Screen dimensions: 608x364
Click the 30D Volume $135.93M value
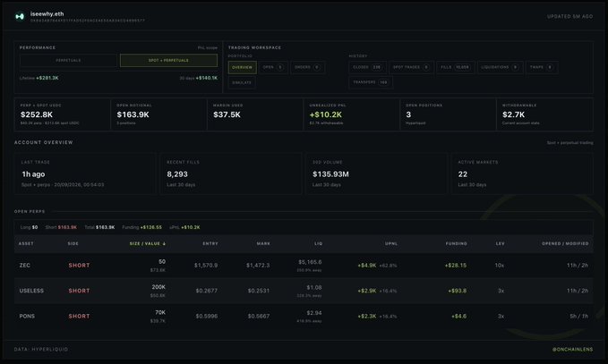[330, 174]
